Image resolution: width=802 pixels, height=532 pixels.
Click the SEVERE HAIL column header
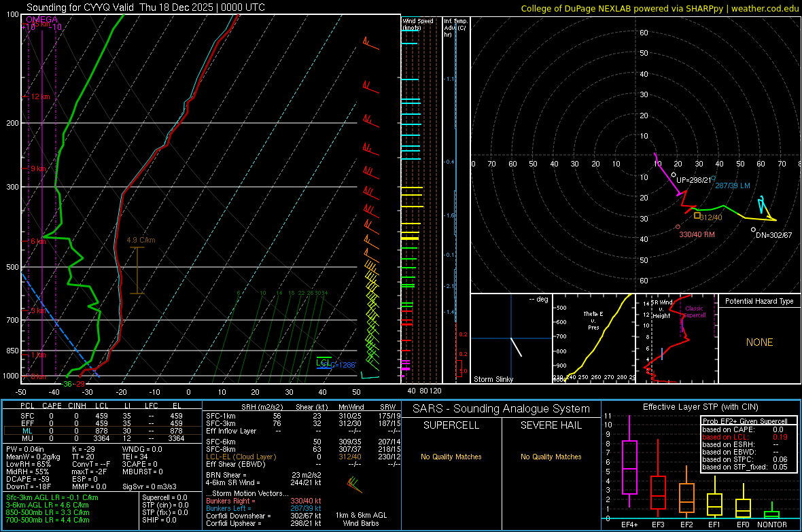(x=551, y=425)
